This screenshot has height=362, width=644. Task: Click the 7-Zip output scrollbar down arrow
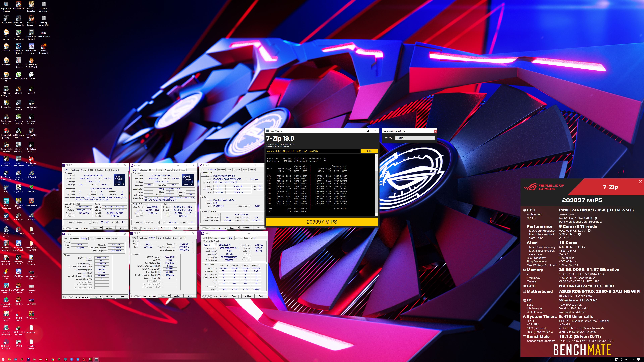pos(377,215)
